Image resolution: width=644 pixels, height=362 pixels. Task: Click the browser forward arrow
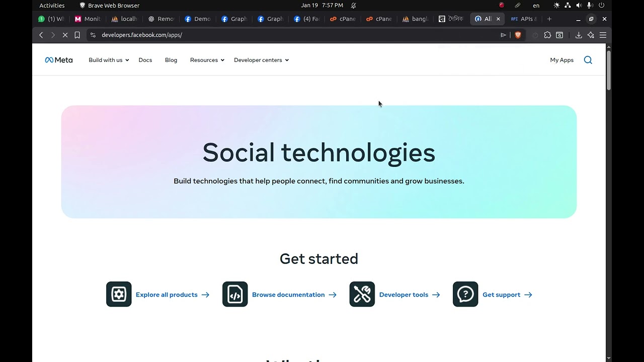point(53,35)
